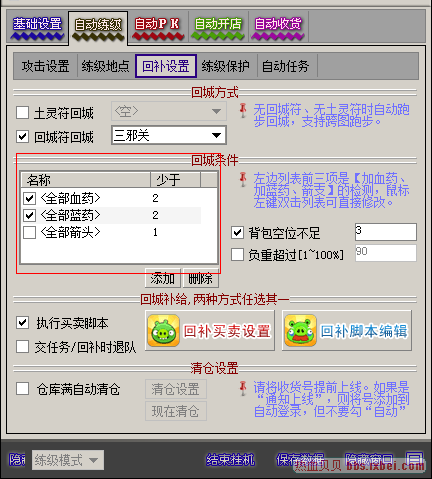The width and height of the screenshot is (432, 479).
Task: Open the 三邪关 town dropdown
Action: 169,135
